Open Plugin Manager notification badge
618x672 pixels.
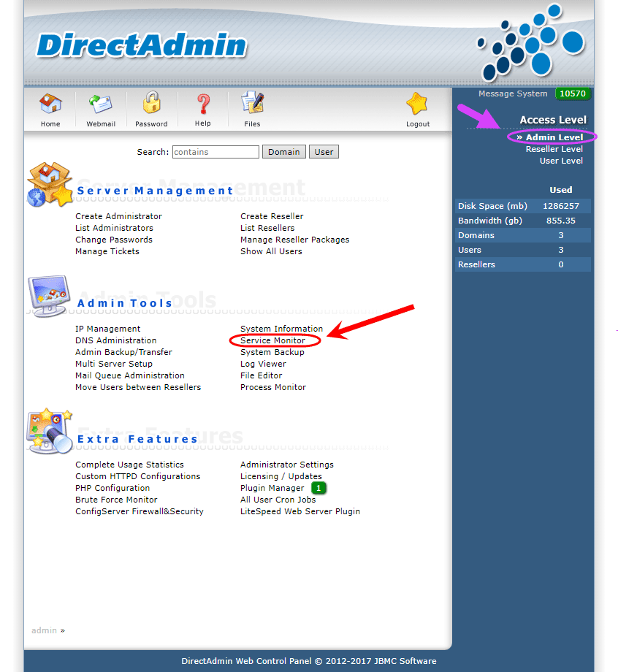tap(318, 488)
